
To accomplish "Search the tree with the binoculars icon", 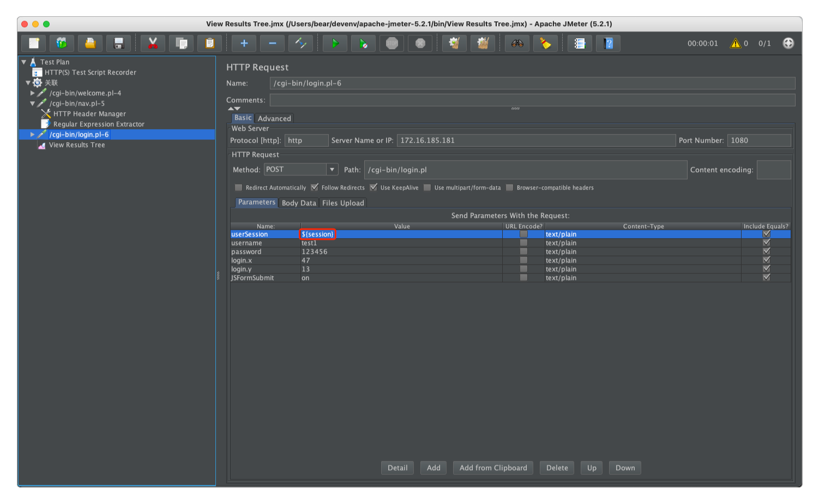I will (517, 44).
